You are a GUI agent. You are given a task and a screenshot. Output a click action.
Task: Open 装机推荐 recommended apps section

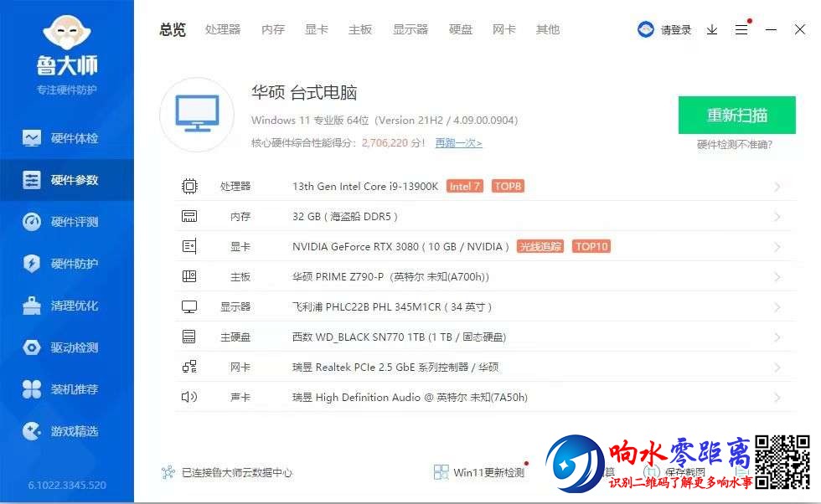pyautogui.click(x=67, y=389)
